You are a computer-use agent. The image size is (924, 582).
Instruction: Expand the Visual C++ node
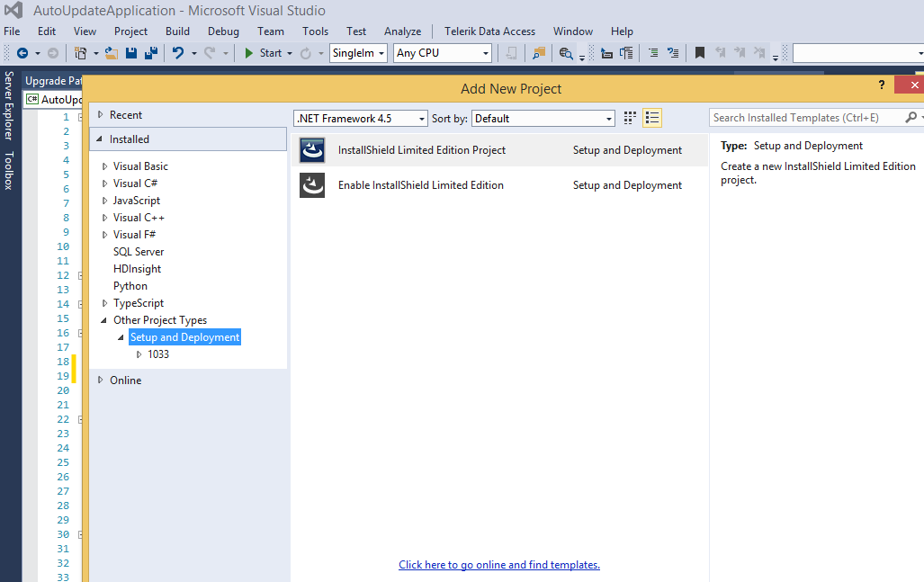tap(105, 218)
